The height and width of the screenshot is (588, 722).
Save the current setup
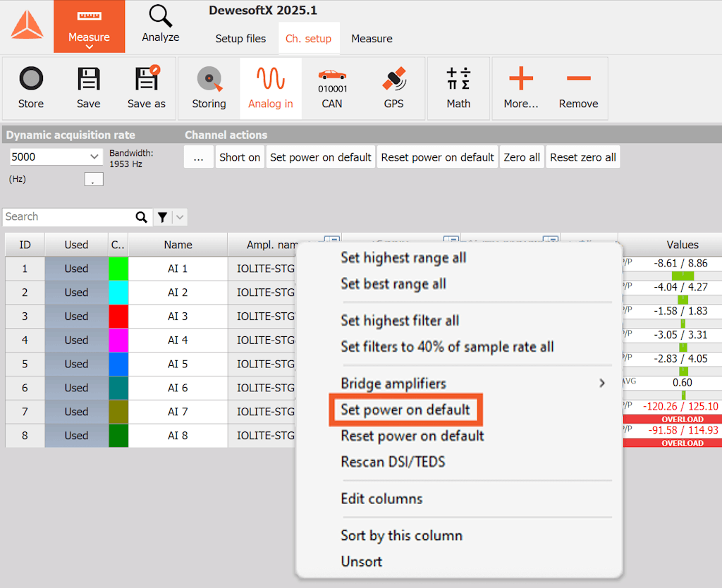coord(88,88)
